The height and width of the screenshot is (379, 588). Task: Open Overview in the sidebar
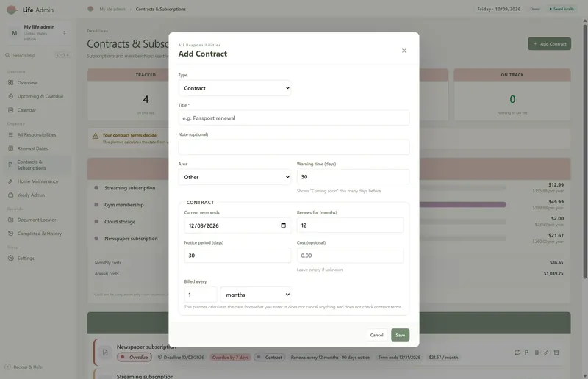[x=37, y=82]
